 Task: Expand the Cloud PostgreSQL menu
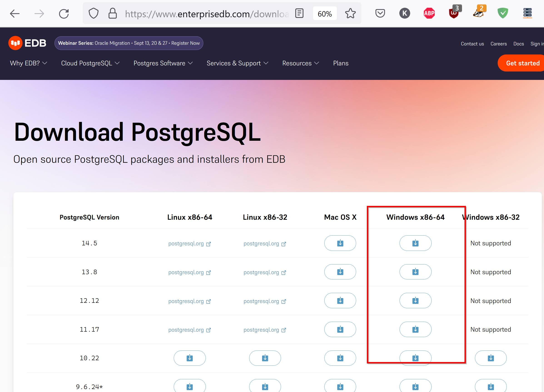coord(90,63)
